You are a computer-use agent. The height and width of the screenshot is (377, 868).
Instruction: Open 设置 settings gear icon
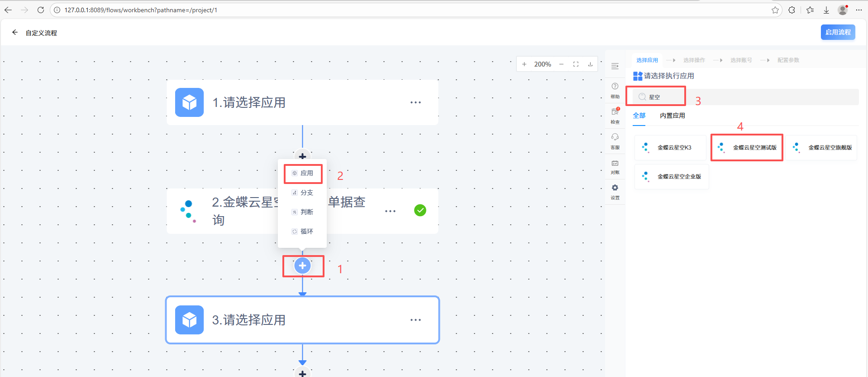[x=615, y=191]
